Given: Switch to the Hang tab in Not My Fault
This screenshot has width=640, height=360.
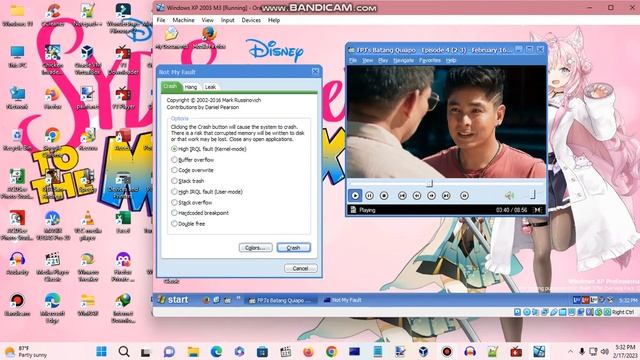Looking at the screenshot, I should [191, 87].
